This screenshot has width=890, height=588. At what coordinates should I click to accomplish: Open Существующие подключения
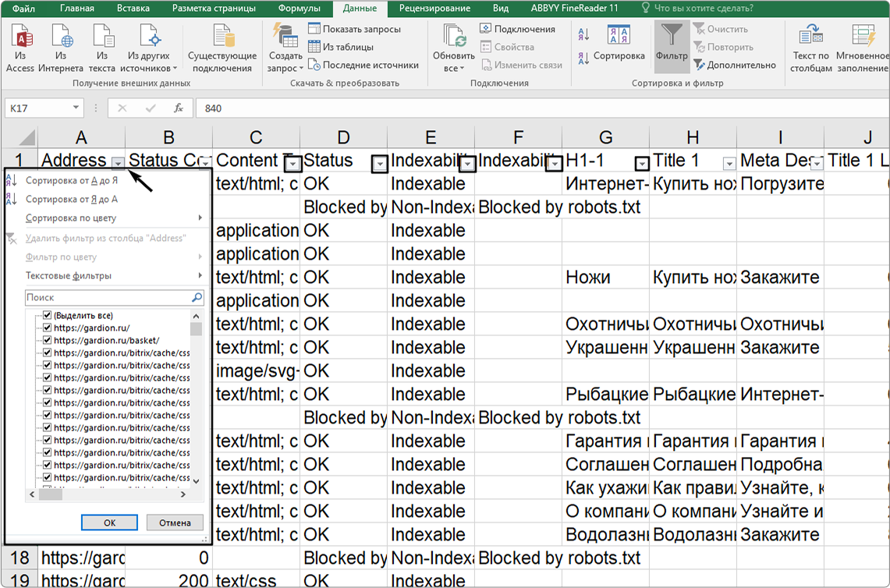222,48
